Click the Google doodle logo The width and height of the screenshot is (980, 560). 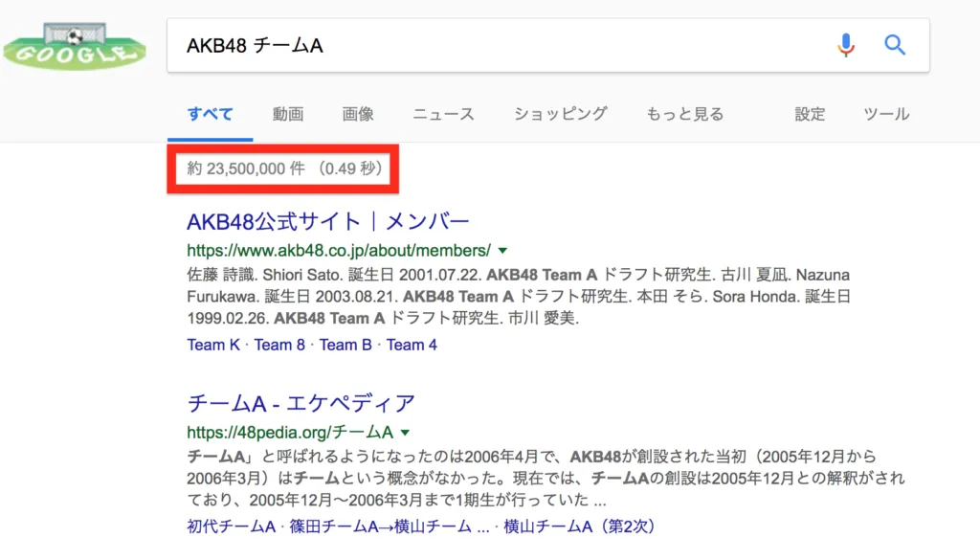point(75,46)
